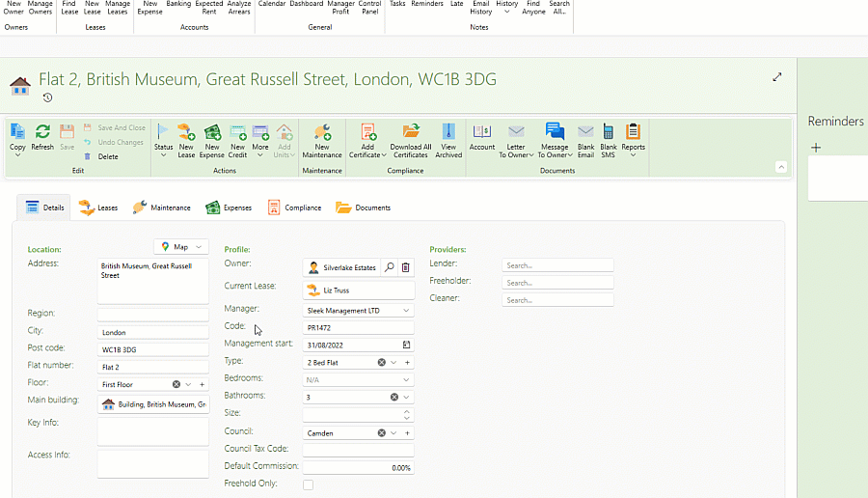868x498 pixels.
Task: Tick the Freehold Only checkbox
Action: pyautogui.click(x=309, y=484)
